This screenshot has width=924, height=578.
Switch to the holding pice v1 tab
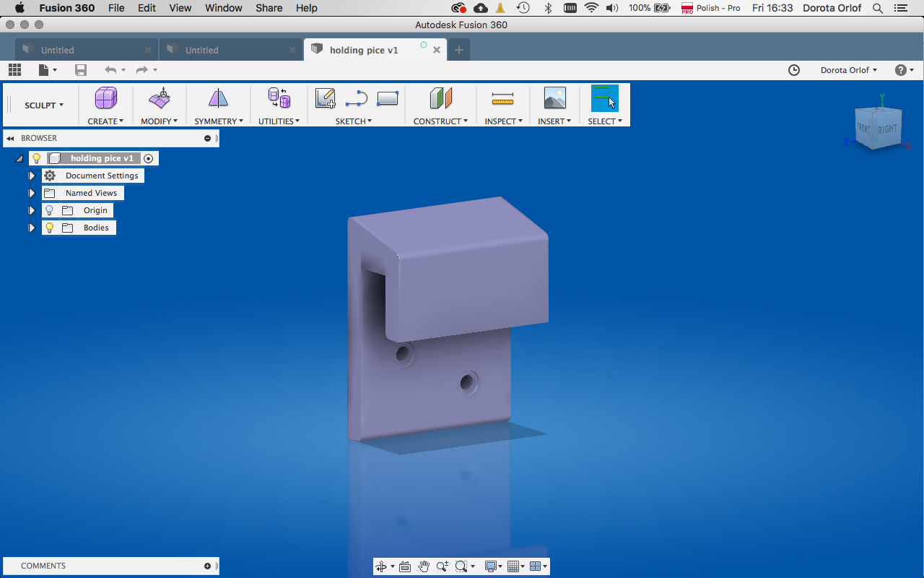[x=364, y=50]
